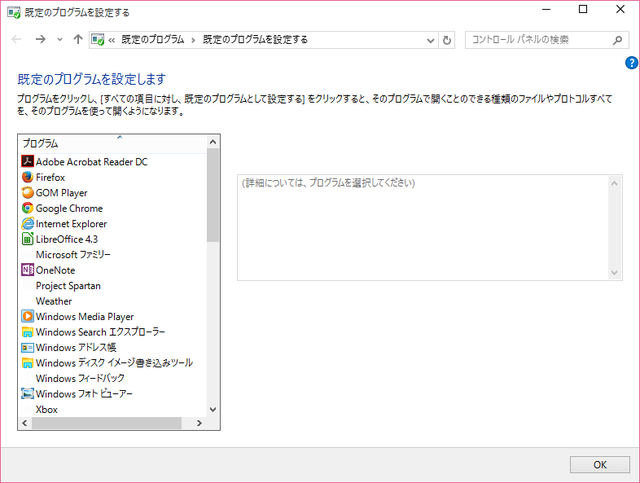Click program list scroll down arrow

(x=213, y=409)
